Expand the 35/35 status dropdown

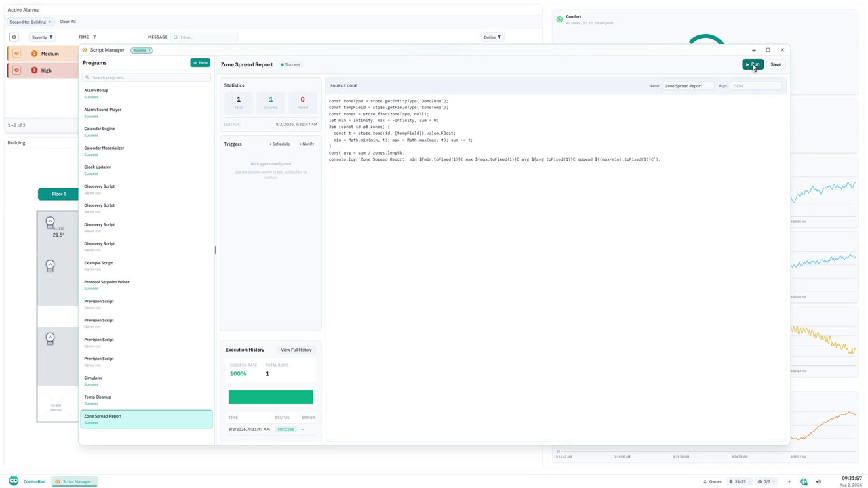tap(740, 482)
